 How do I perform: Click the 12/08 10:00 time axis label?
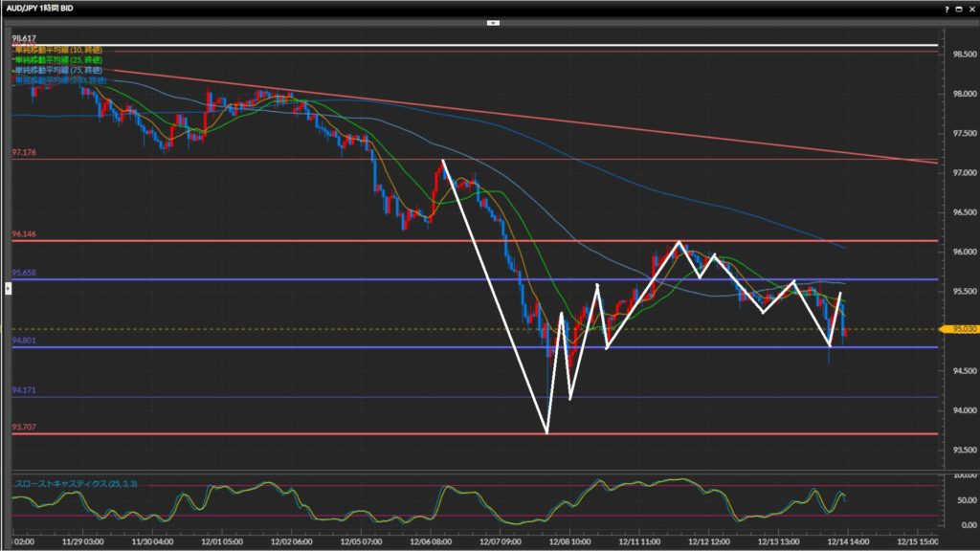(x=572, y=540)
